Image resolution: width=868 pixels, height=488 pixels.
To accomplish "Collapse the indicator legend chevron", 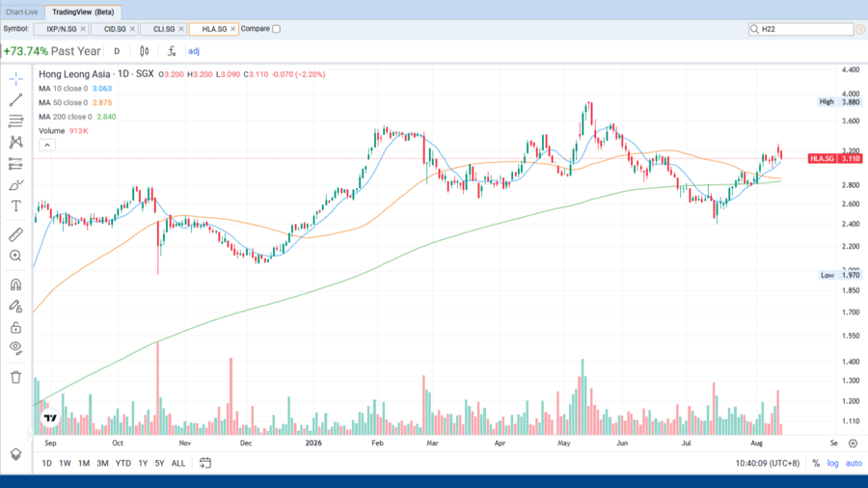I will pos(47,145).
